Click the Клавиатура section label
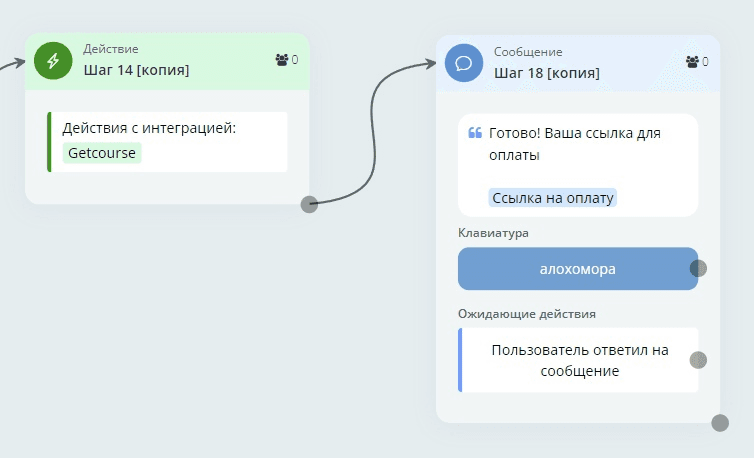 click(493, 233)
